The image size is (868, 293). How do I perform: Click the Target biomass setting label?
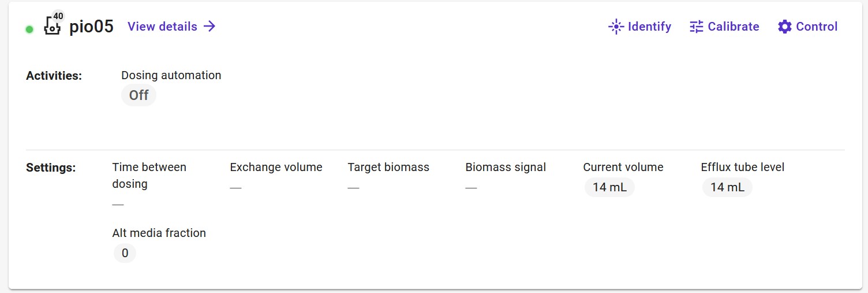tap(388, 167)
